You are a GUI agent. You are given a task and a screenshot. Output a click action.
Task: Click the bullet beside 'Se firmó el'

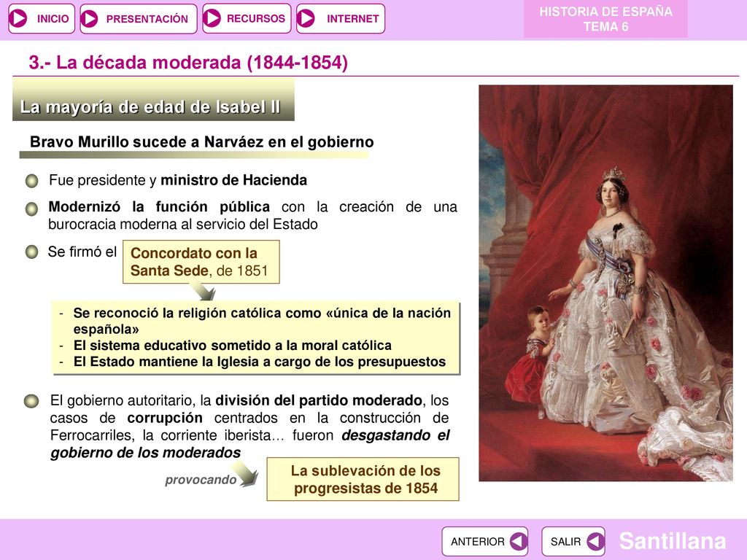[32, 252]
